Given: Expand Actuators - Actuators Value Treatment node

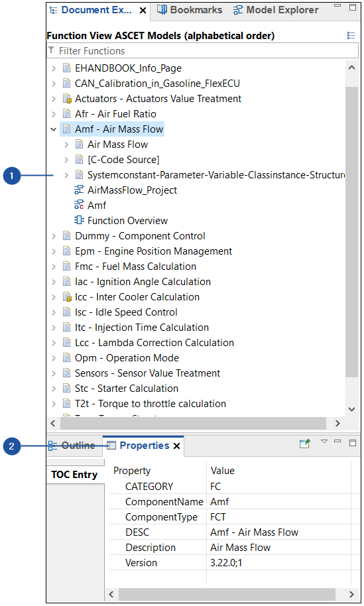Looking at the screenshot, I should coord(54,99).
